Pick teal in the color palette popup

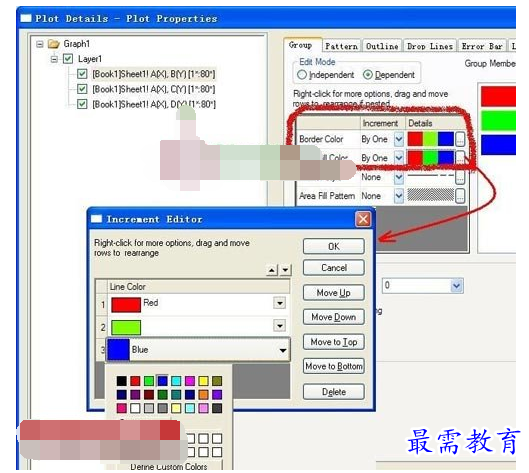[176, 394]
